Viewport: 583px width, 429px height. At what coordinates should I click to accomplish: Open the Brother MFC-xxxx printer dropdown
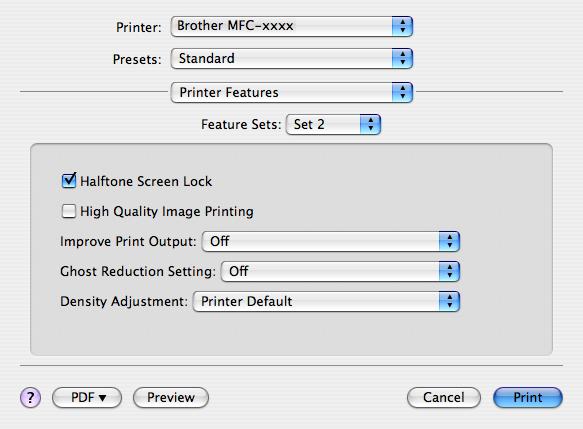click(x=292, y=26)
